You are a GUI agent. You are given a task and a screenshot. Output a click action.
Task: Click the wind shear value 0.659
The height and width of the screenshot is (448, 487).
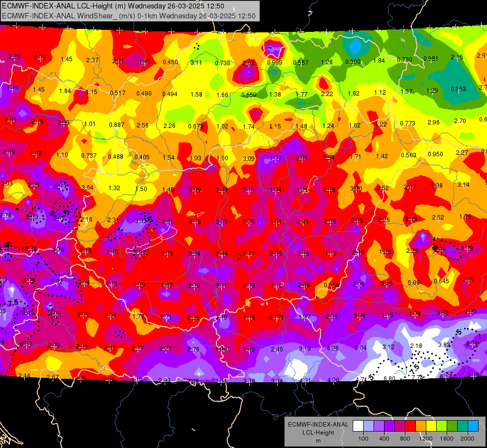(x=249, y=95)
